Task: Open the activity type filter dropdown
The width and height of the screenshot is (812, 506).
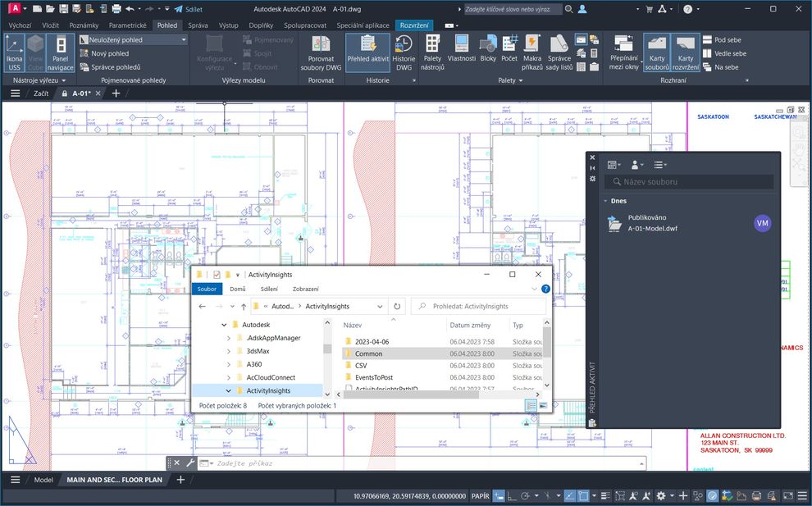Action: click(x=659, y=165)
